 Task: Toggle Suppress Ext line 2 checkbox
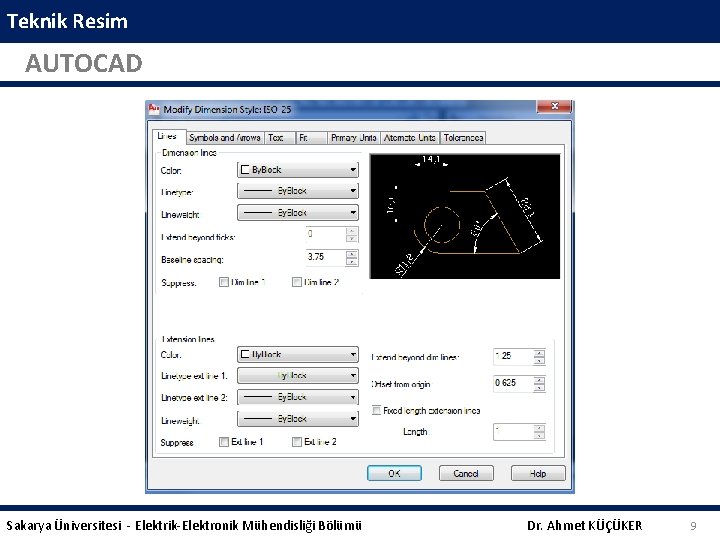tap(297, 442)
